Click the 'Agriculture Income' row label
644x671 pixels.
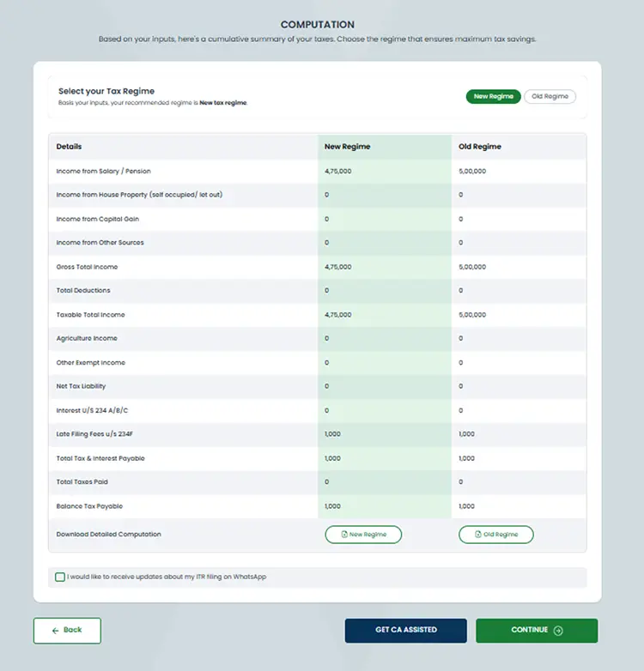87,338
